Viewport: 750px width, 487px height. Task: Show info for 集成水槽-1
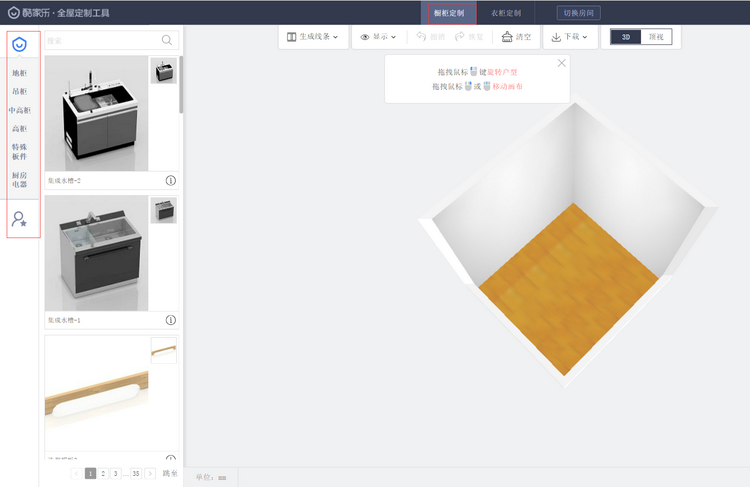click(x=171, y=320)
